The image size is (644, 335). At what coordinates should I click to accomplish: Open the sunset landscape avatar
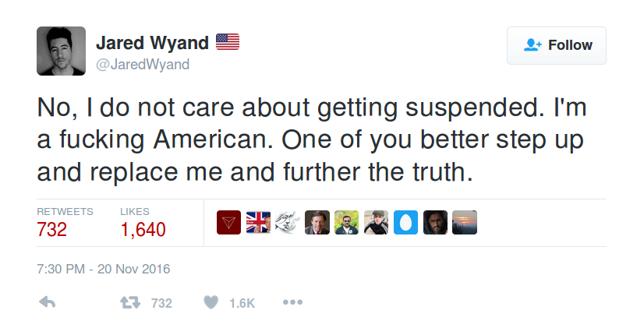pyautogui.click(x=464, y=223)
